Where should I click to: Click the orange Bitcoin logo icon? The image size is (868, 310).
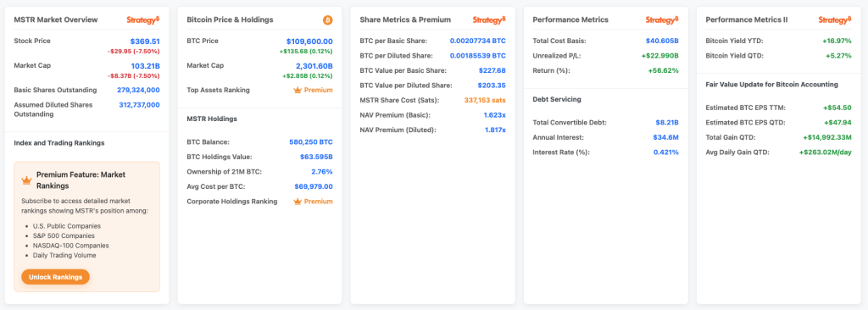328,20
